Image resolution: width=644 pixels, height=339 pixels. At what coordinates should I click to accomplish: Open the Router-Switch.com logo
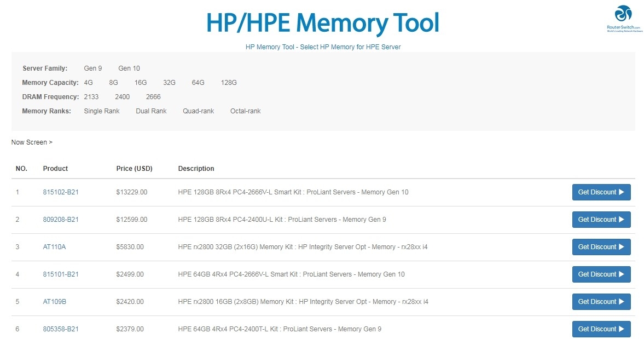[624, 19]
